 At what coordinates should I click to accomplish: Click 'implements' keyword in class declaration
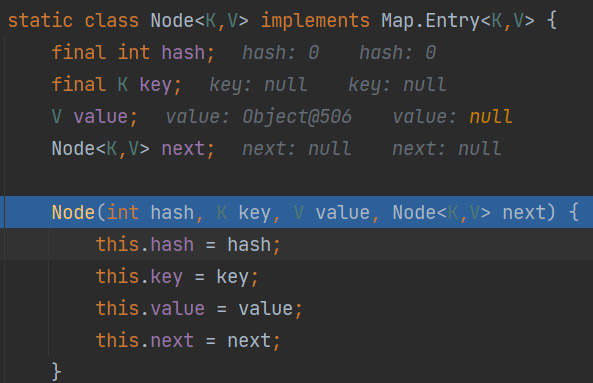[315, 20]
